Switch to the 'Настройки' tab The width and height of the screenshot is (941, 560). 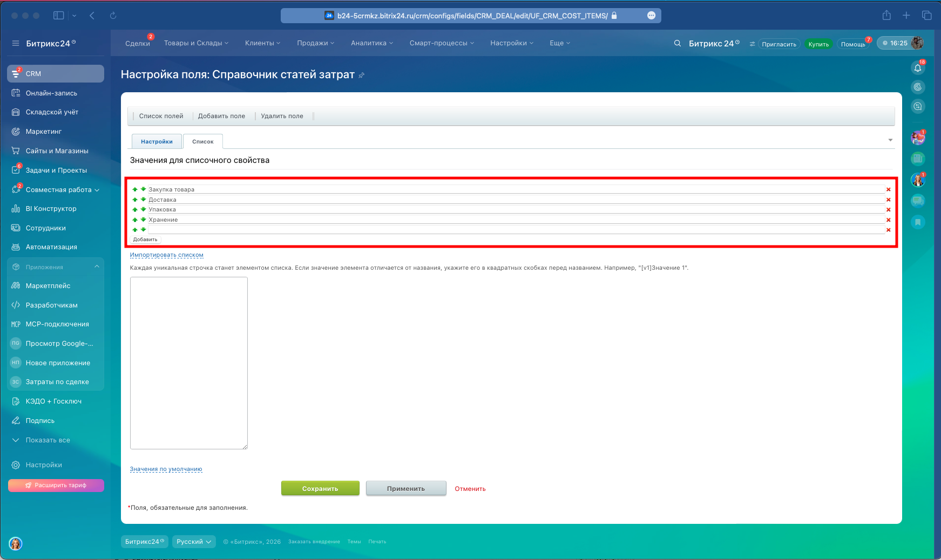point(157,141)
